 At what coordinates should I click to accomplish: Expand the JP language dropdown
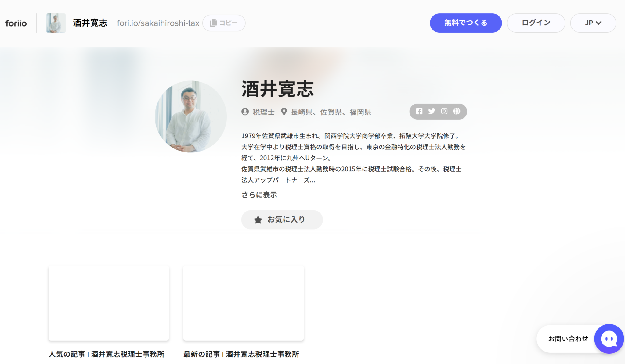coord(593,23)
